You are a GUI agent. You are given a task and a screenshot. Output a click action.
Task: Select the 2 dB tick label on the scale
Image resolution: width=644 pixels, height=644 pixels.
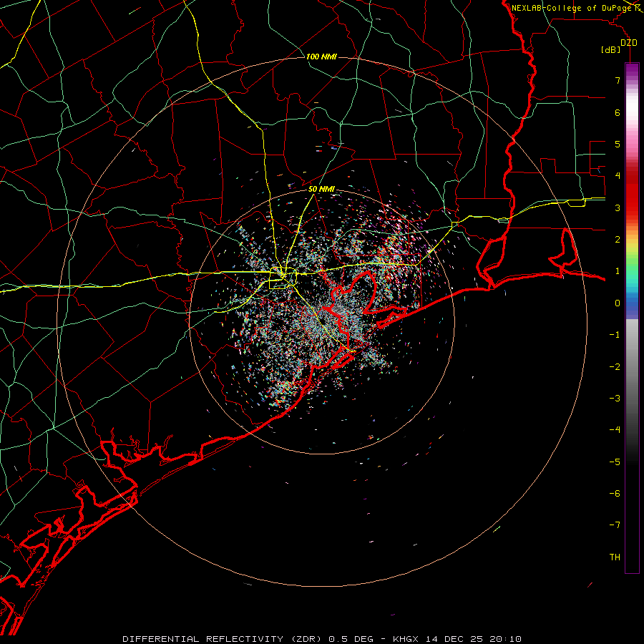click(618, 240)
